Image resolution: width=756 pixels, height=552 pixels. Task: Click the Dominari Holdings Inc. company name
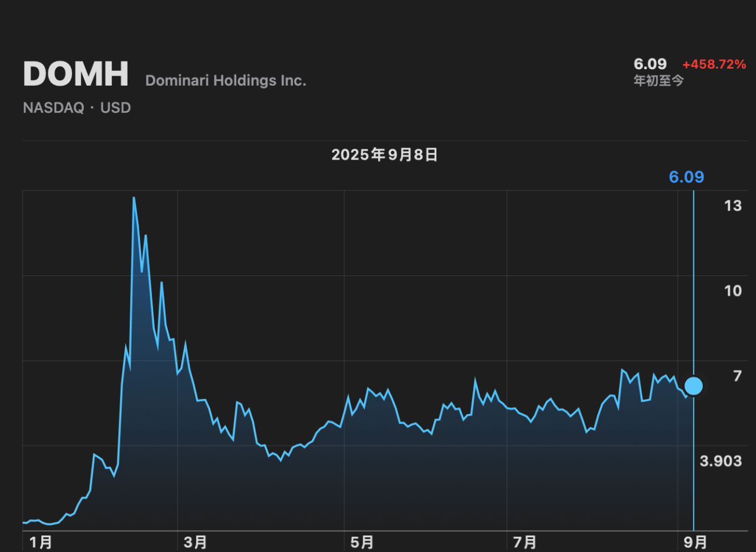click(x=226, y=80)
